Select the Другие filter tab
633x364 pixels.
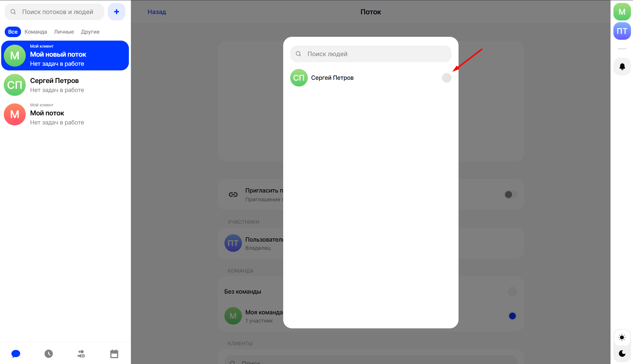coord(90,32)
